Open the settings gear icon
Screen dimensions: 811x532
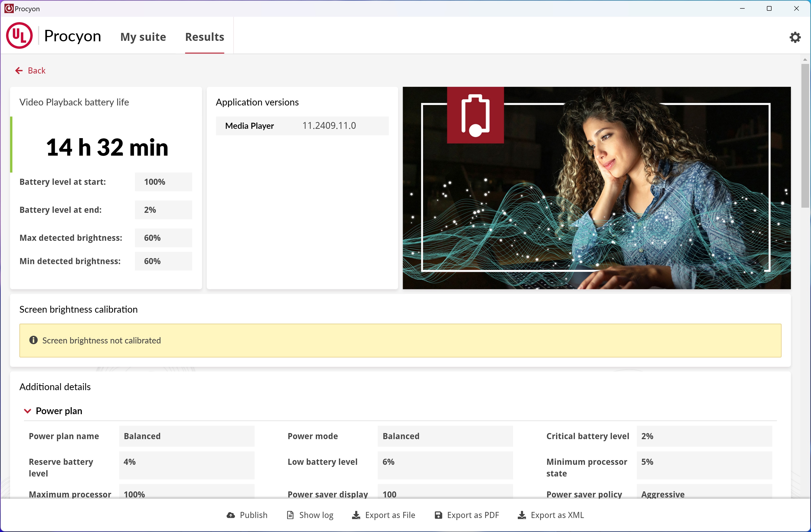tap(795, 37)
